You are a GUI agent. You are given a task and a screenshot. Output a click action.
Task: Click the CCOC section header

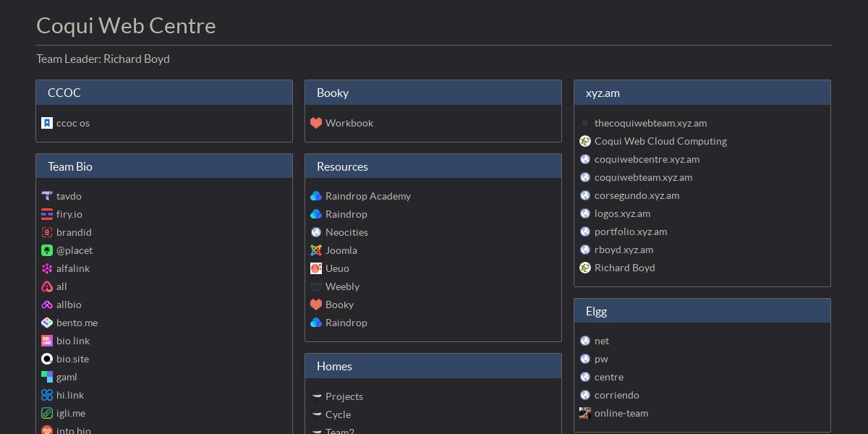164,93
